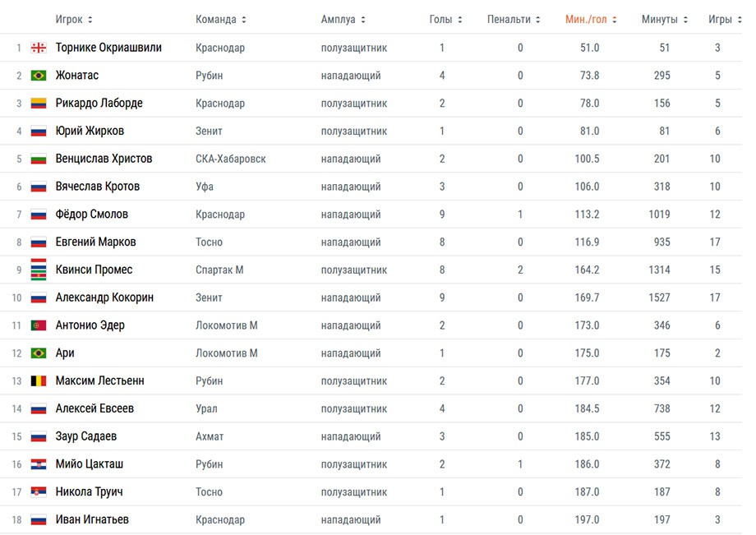Click Brazilian flag icon next to Жонатас
Viewport: 756px width, 535px height.
[x=38, y=76]
